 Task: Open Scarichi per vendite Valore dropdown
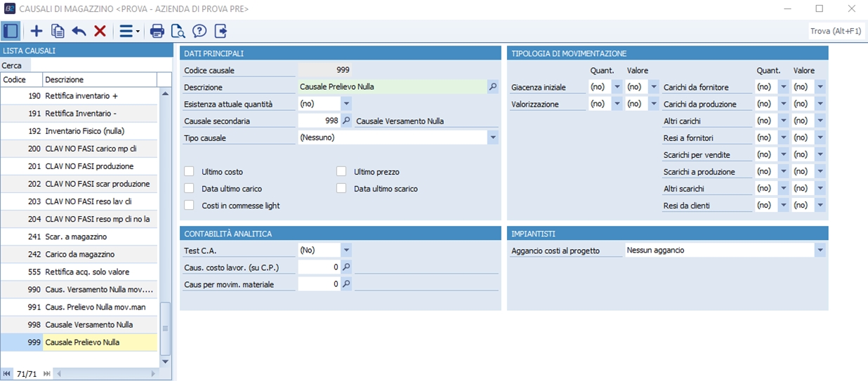pyautogui.click(x=820, y=154)
